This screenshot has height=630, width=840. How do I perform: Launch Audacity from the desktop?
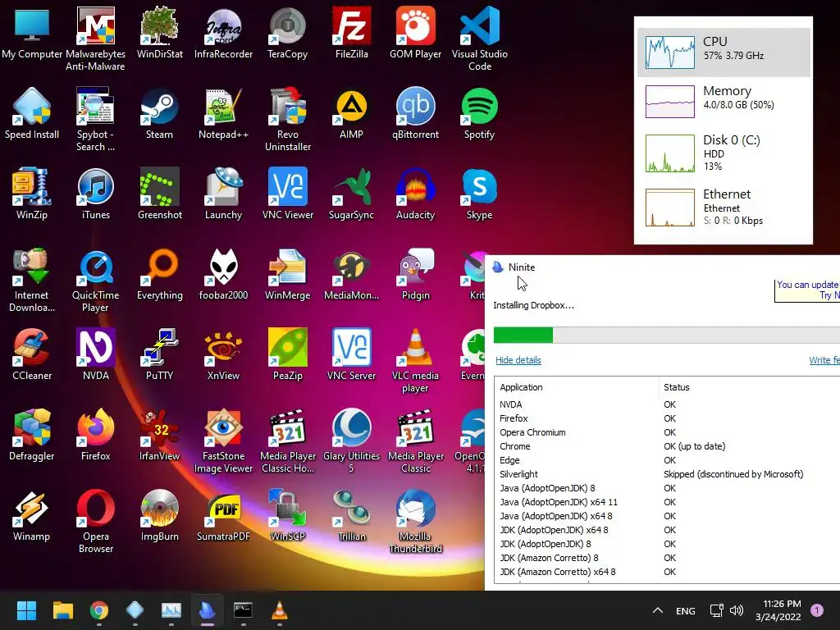416,193
